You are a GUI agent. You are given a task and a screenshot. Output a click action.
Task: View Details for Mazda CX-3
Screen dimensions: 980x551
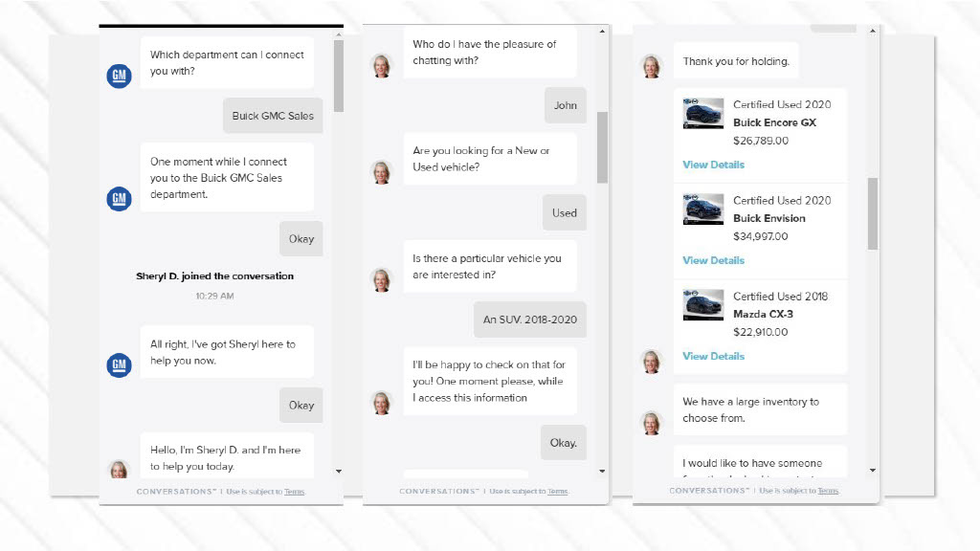coord(713,356)
